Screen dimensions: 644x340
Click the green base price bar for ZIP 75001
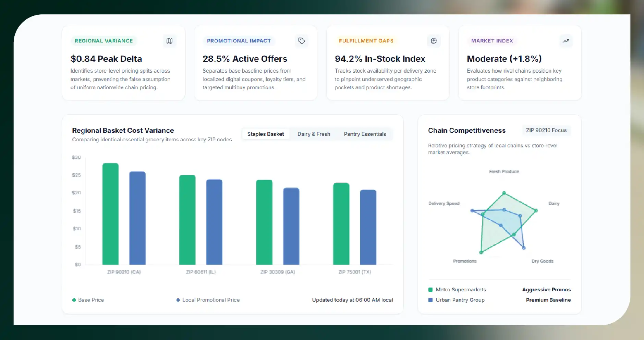(341, 224)
